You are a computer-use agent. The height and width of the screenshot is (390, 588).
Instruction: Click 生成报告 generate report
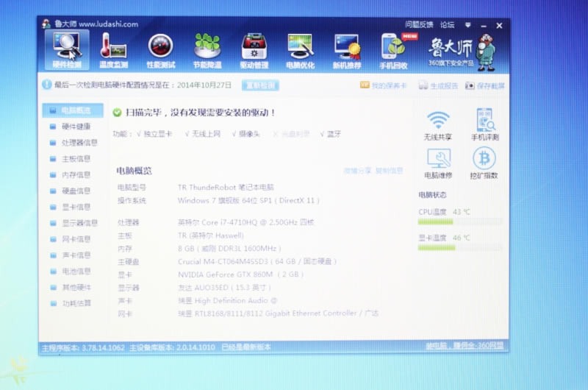pos(438,86)
